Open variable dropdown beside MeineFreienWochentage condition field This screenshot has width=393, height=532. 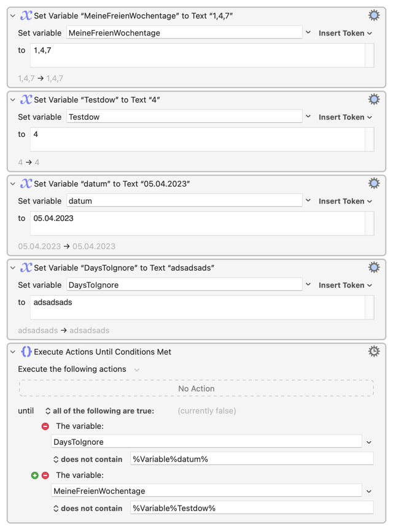(x=369, y=492)
